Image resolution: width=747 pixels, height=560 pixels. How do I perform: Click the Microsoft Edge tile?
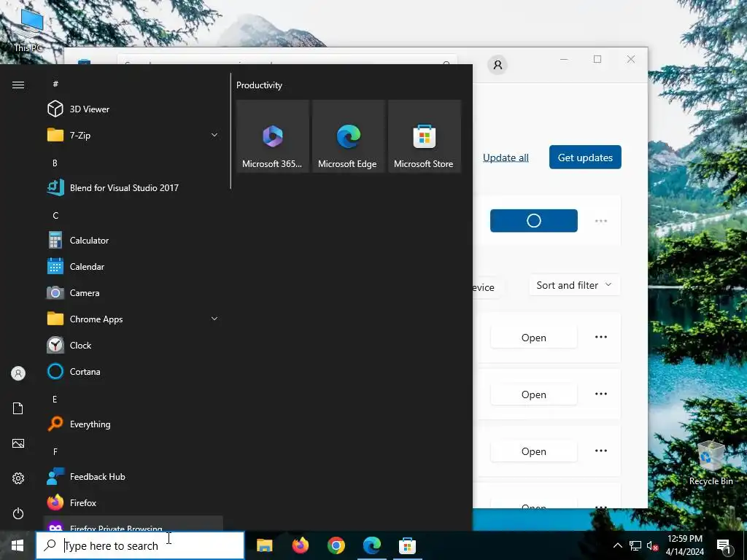point(348,136)
